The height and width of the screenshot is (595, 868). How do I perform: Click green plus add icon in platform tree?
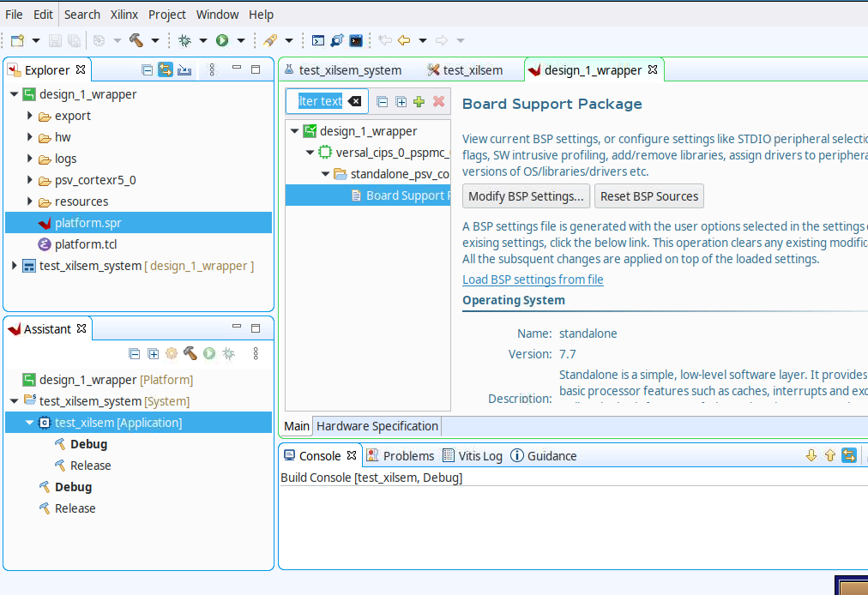[419, 101]
